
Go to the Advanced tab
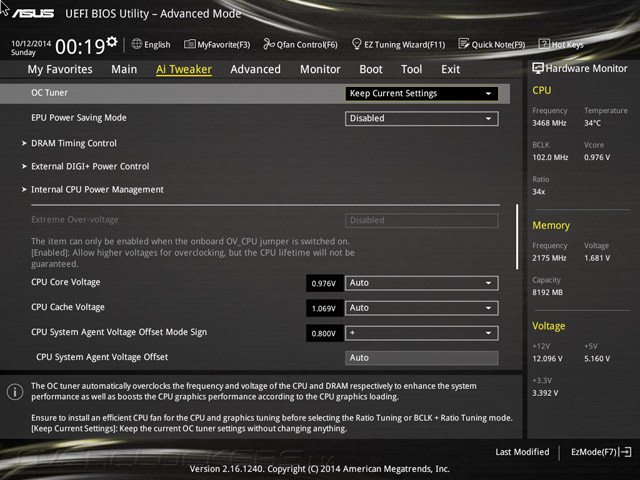click(x=256, y=69)
